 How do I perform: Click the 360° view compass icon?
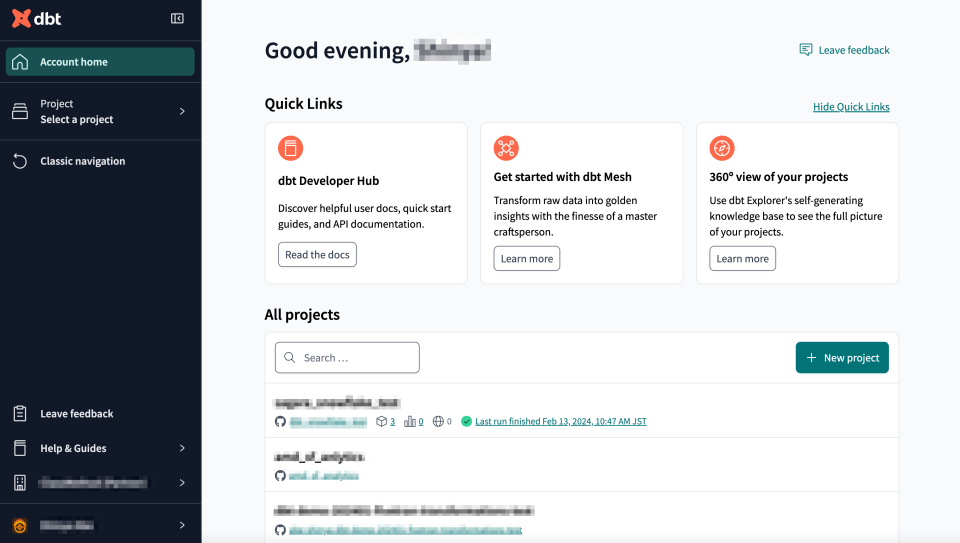[x=722, y=149]
